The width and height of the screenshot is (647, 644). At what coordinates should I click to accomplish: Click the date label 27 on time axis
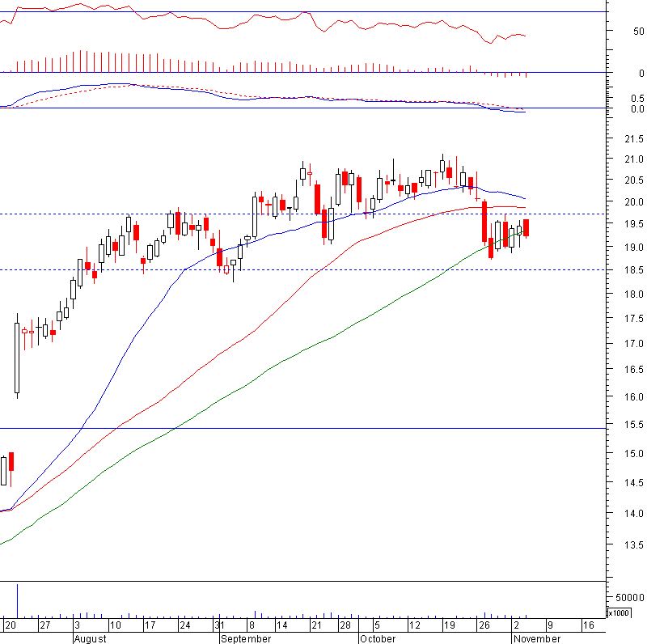44,625
